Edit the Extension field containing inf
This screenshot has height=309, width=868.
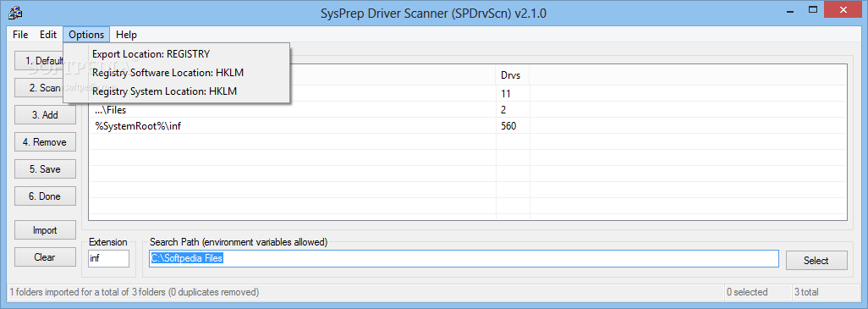tap(108, 258)
